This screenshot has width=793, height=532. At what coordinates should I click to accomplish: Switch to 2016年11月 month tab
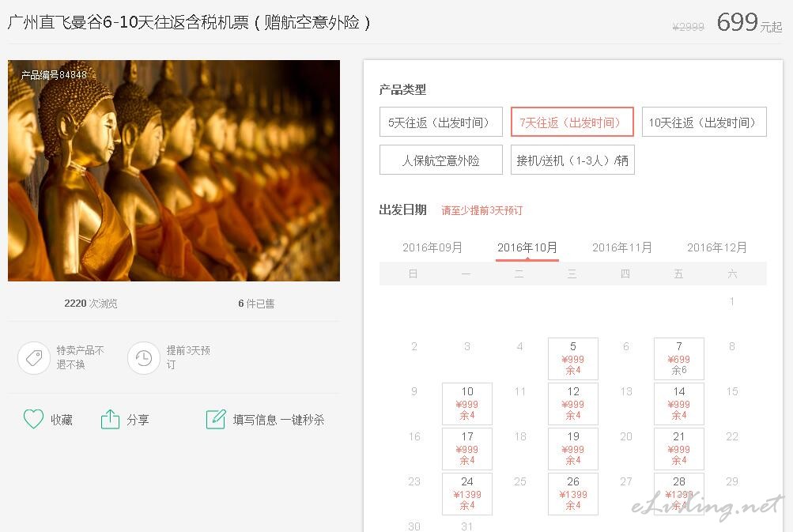[622, 247]
